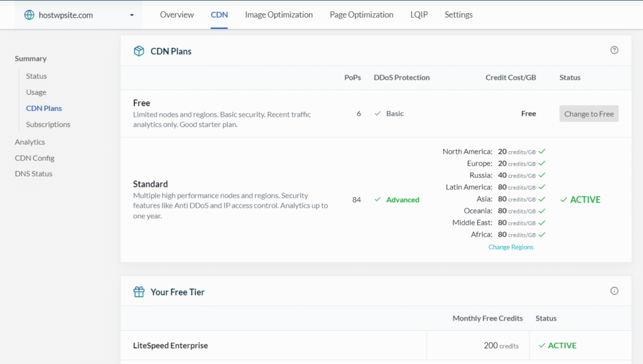Switch to the Image Optimization tab

[x=279, y=14]
